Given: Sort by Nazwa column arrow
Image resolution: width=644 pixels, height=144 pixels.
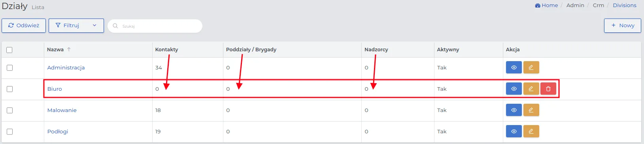Looking at the screenshot, I should [69, 49].
